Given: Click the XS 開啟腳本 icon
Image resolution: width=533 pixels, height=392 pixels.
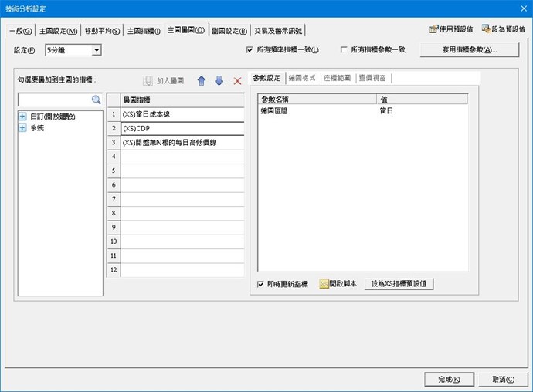Looking at the screenshot, I should coord(324,284).
